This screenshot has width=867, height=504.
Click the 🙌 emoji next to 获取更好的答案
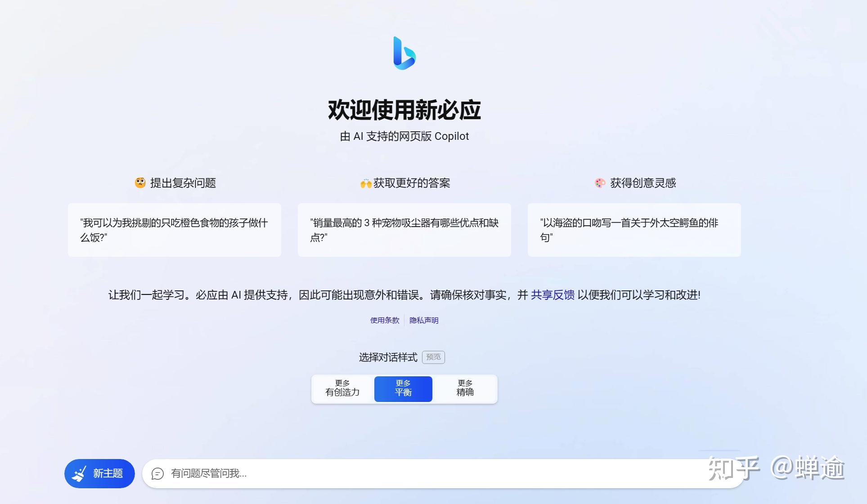click(365, 183)
